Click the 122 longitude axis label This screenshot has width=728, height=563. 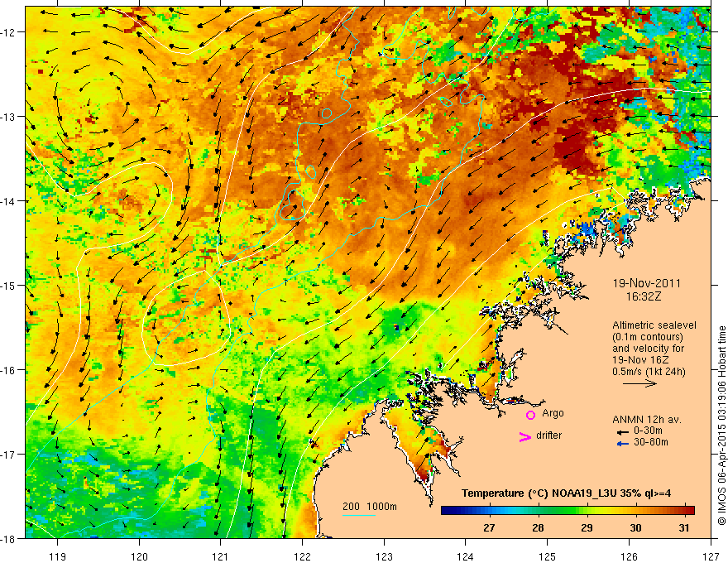(x=302, y=556)
